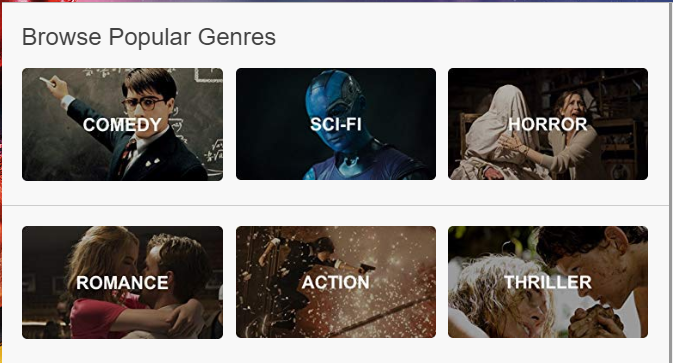The height and width of the screenshot is (363, 673).
Task: Open the Horror genre tile
Action: pos(548,124)
